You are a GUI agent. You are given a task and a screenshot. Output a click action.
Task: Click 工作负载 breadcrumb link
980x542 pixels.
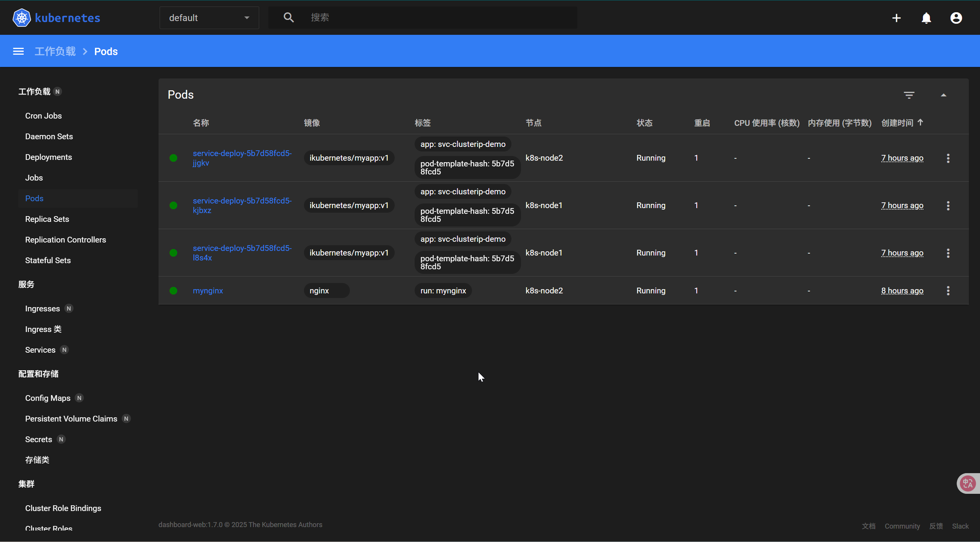55,51
